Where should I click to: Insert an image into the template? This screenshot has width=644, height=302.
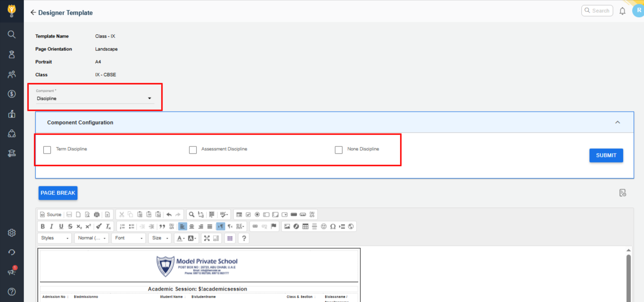point(287,226)
